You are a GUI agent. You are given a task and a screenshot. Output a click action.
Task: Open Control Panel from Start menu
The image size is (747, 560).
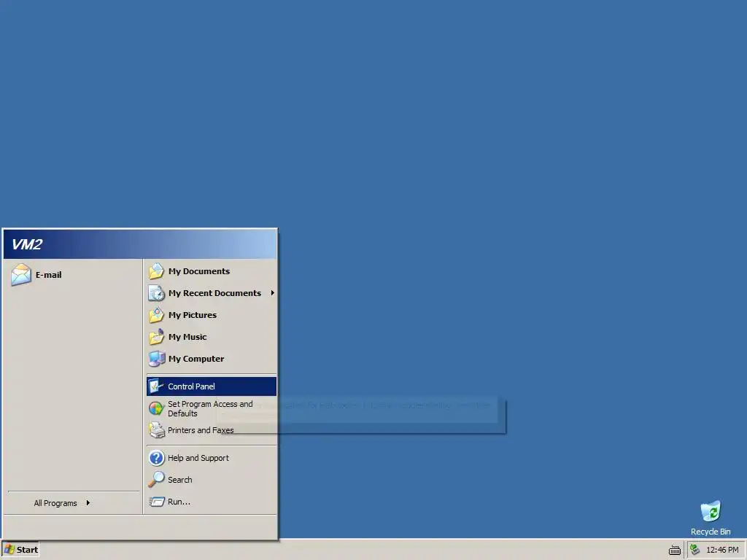[x=212, y=386]
